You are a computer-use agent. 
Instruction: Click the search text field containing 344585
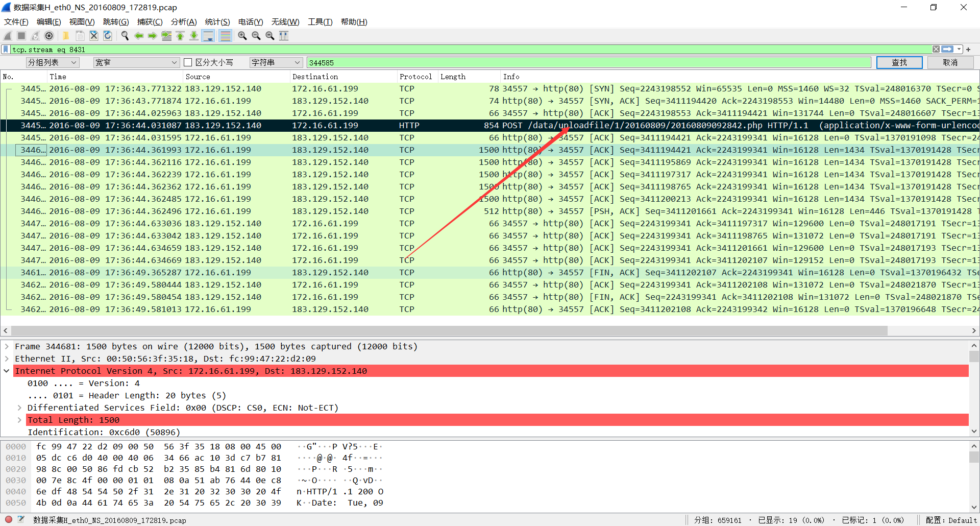pyautogui.click(x=589, y=62)
